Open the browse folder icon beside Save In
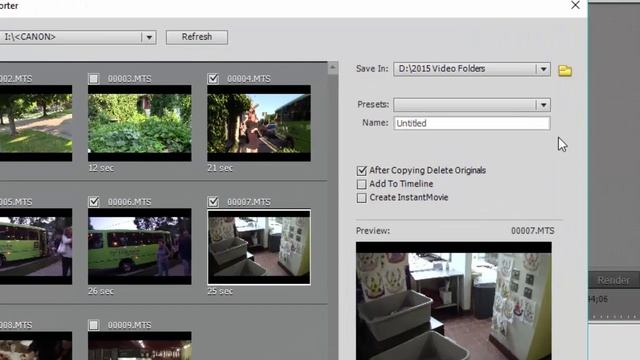The width and height of the screenshot is (640, 360). [565, 71]
